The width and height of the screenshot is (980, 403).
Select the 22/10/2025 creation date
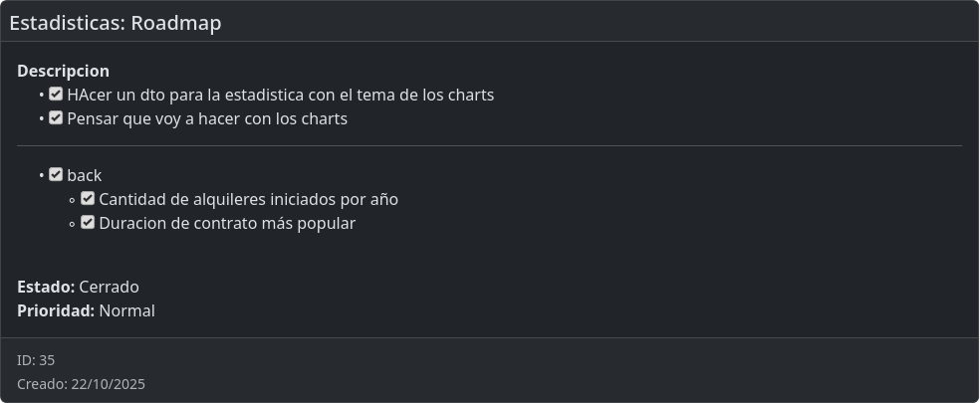point(109,384)
